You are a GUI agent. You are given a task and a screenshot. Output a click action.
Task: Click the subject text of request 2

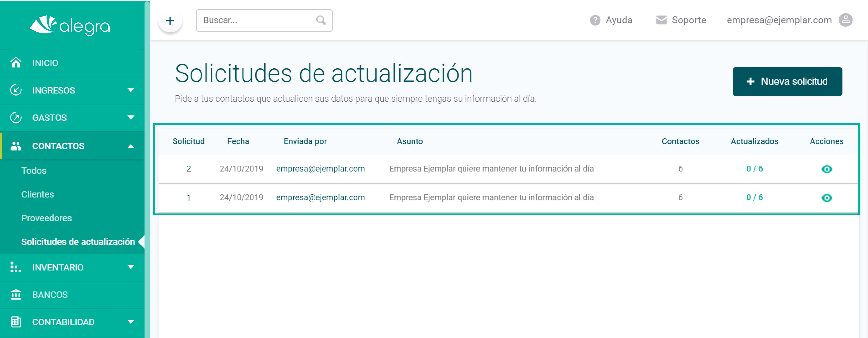[491, 169]
